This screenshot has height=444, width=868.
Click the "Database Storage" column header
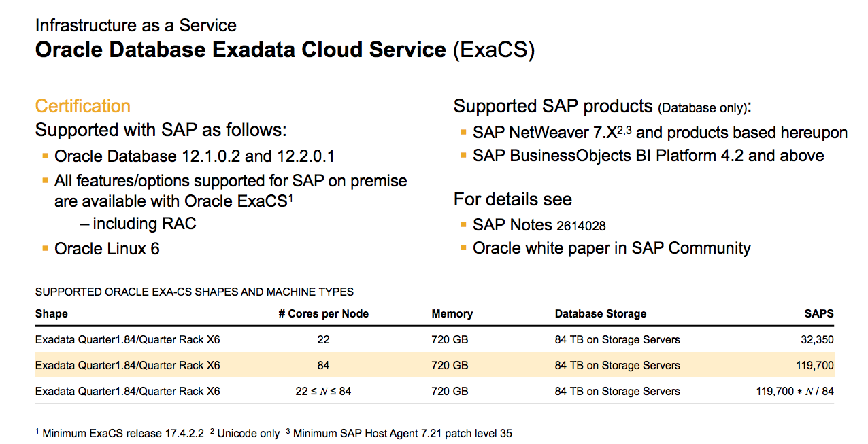pyautogui.click(x=600, y=314)
